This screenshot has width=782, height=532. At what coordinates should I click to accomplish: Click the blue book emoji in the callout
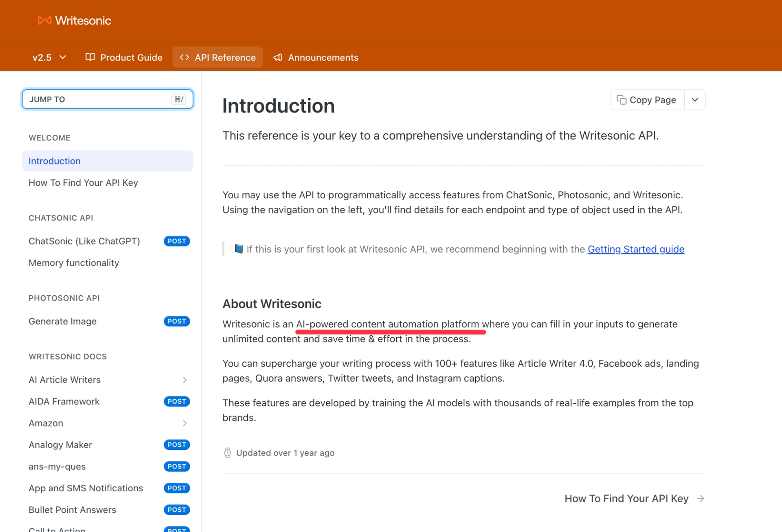click(239, 249)
